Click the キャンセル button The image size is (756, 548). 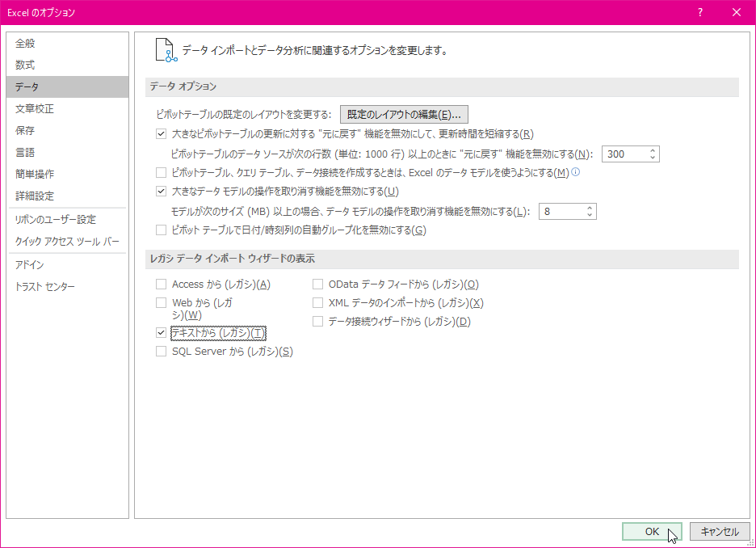[x=720, y=532]
